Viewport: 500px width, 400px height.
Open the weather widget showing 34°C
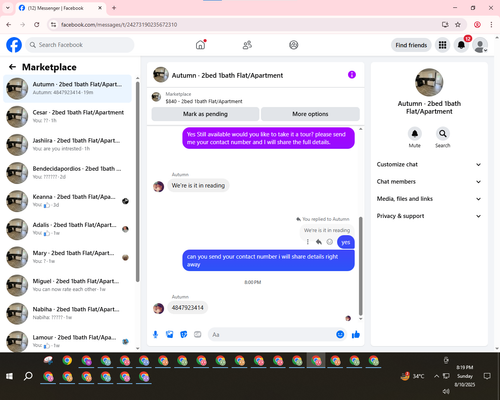413,376
